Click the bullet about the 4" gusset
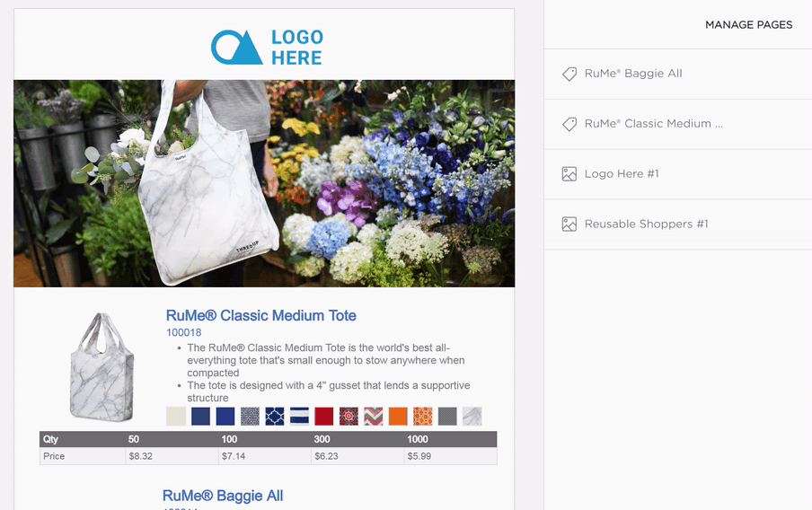 pos(329,391)
